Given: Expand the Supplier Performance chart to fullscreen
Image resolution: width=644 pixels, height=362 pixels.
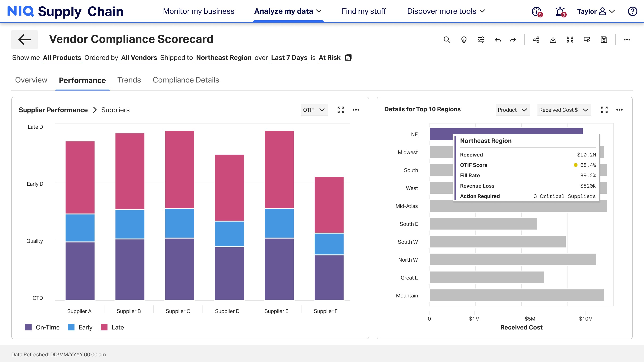Looking at the screenshot, I should (340, 110).
